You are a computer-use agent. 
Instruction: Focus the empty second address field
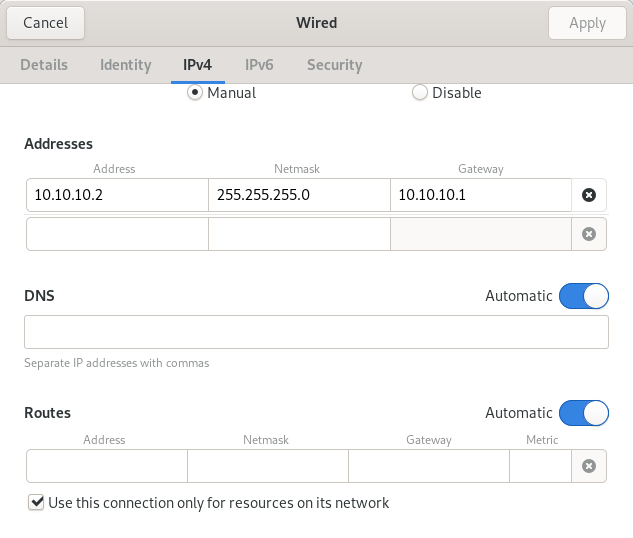coord(117,234)
